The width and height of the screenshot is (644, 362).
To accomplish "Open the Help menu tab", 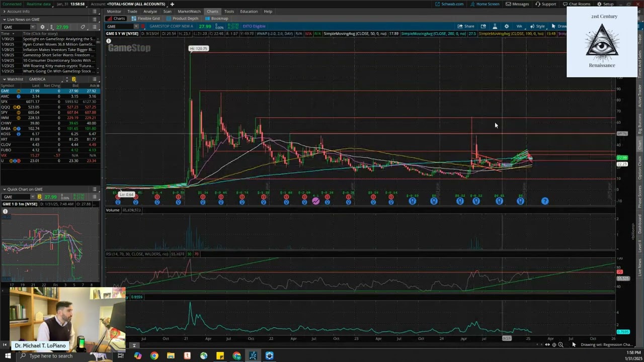I will point(268,11).
